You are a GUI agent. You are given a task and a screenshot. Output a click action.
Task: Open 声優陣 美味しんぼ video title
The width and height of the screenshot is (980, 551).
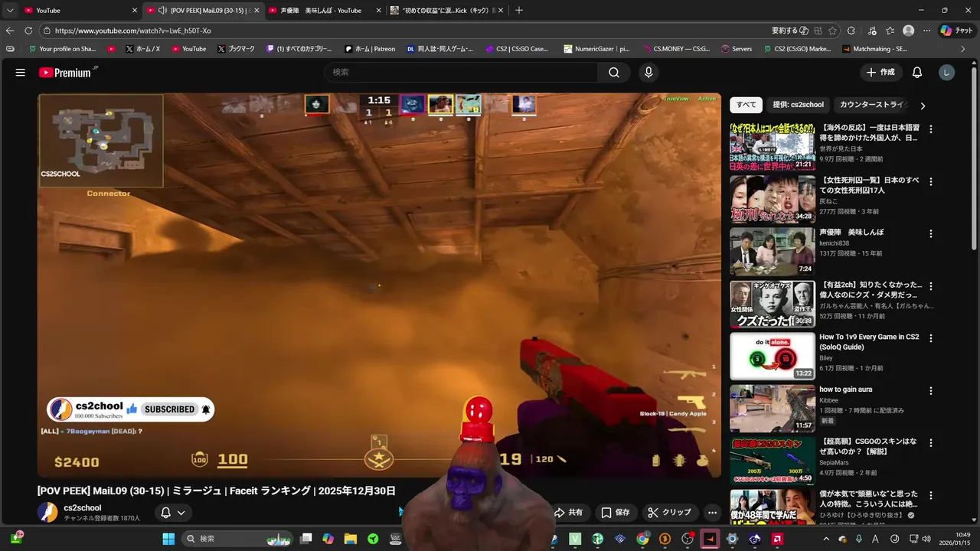pyautogui.click(x=851, y=232)
